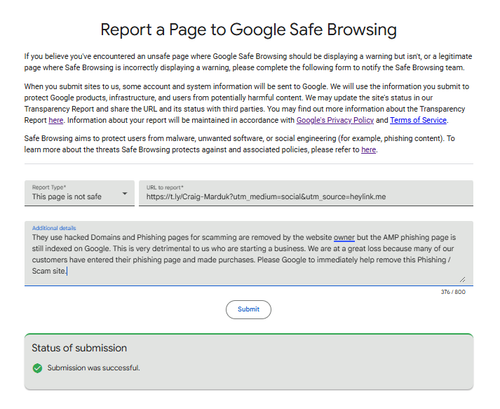This screenshot has height=409, width=500.
Task: Click the 'Report Type' label
Action: coord(49,187)
